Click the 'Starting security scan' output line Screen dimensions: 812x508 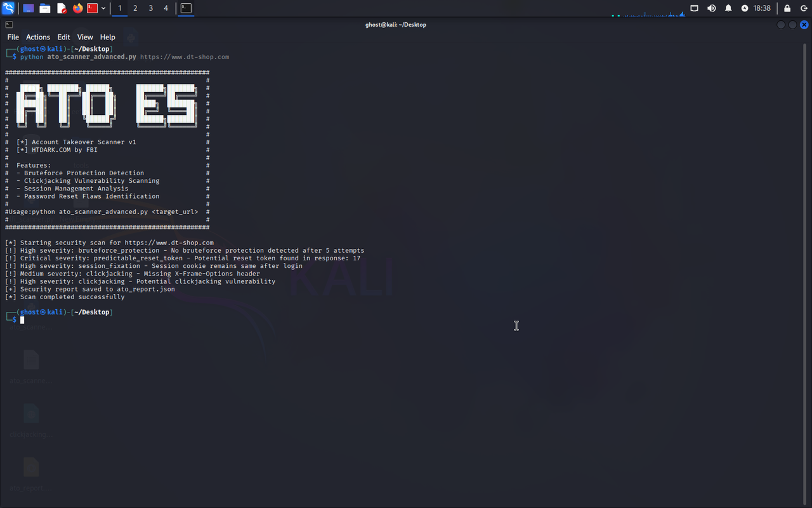click(x=109, y=243)
